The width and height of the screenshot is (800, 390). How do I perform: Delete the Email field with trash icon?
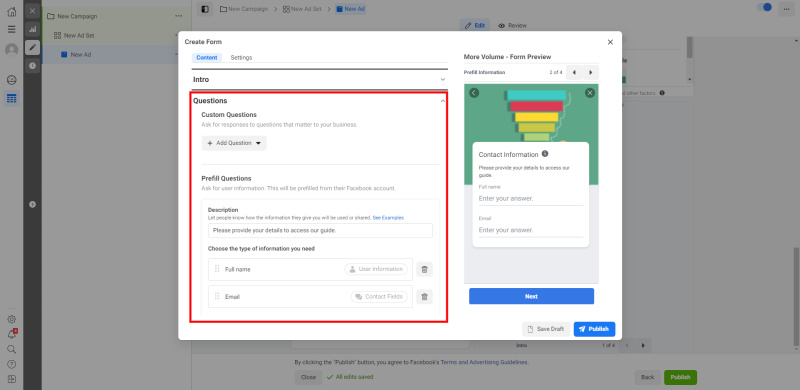pyautogui.click(x=424, y=297)
